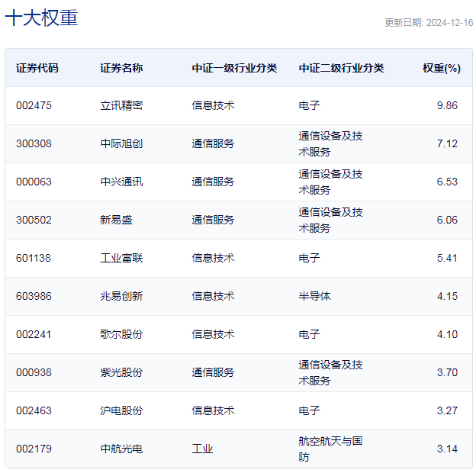
Task: Click weight value 6.53
Action: 447,182
